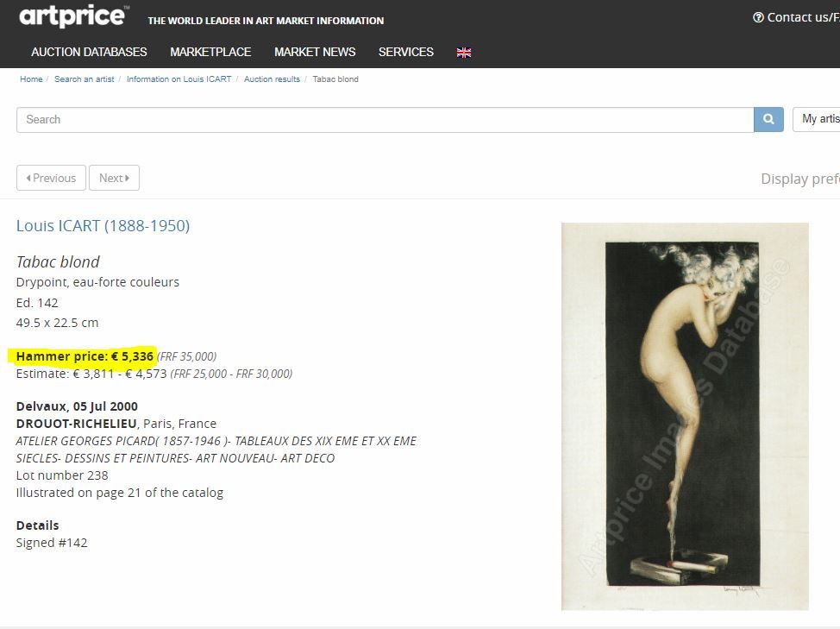
Task: Click the Auction results breadcrumb link
Action: 273,79
